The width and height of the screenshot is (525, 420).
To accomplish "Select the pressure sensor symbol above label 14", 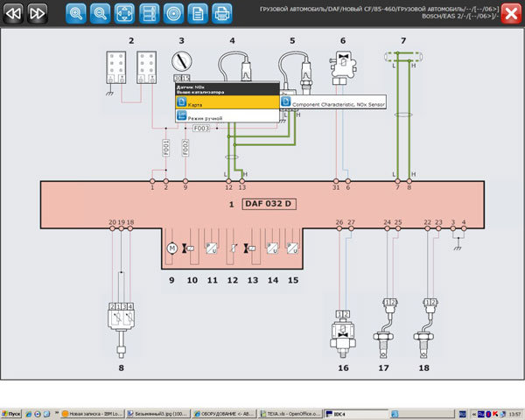I will (x=272, y=248).
